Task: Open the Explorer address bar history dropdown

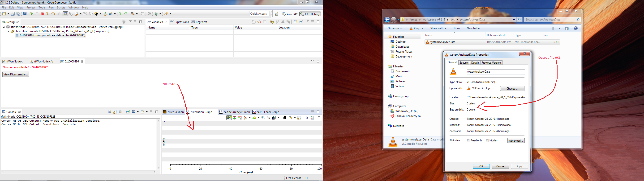Action: (x=514, y=20)
